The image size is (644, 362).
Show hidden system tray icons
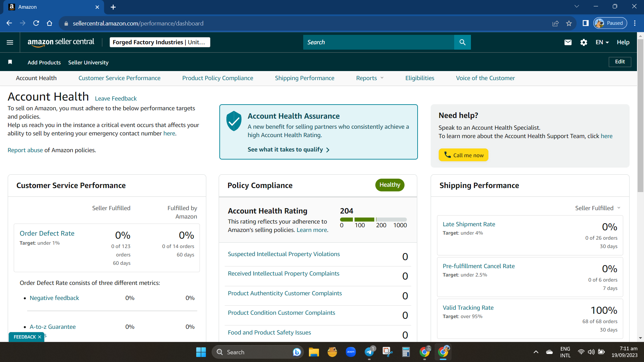pyautogui.click(x=536, y=352)
